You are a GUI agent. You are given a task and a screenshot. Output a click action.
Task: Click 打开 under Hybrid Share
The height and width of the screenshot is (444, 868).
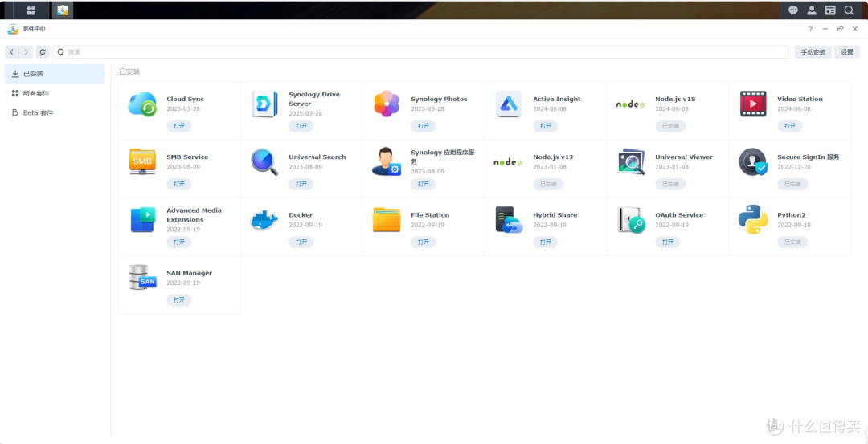tap(545, 242)
